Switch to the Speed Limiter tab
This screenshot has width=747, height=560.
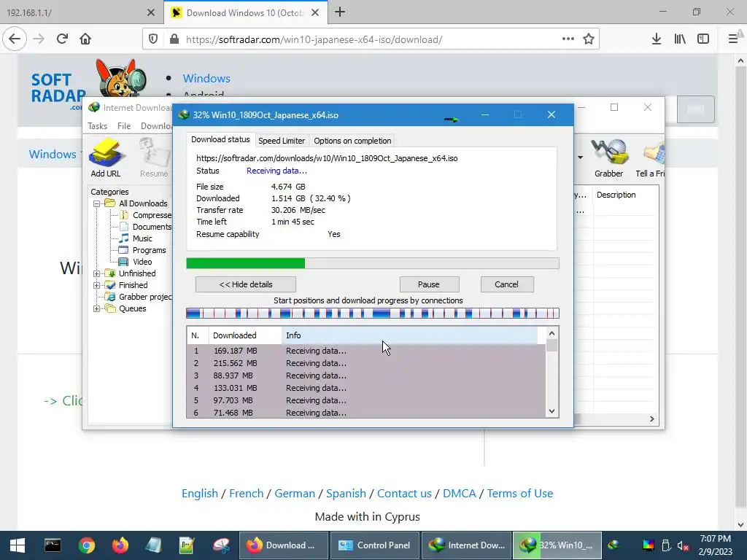pos(281,141)
